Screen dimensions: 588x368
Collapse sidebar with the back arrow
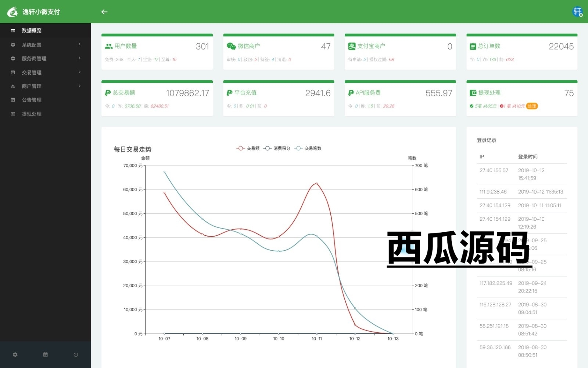point(104,12)
